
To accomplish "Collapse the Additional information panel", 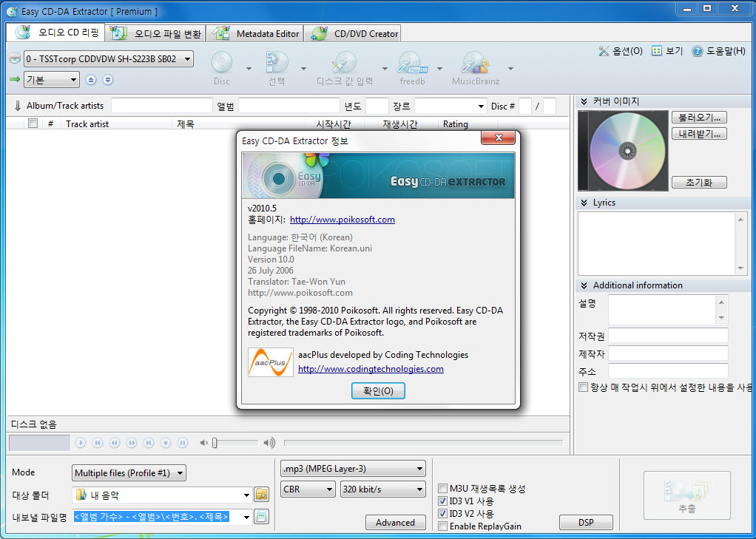I will coord(584,285).
